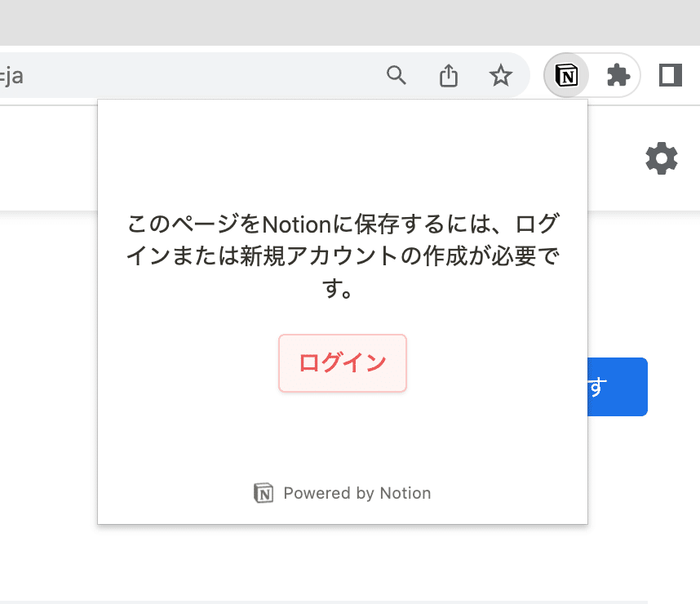Screen dimensions: 700x604
Task: Click the blue button behind the popup
Action: click(x=618, y=387)
